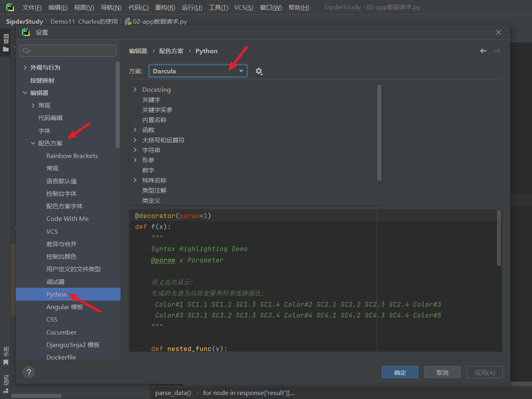Go forward with the right arrow
This screenshot has height=399, width=532.
coord(497,51)
